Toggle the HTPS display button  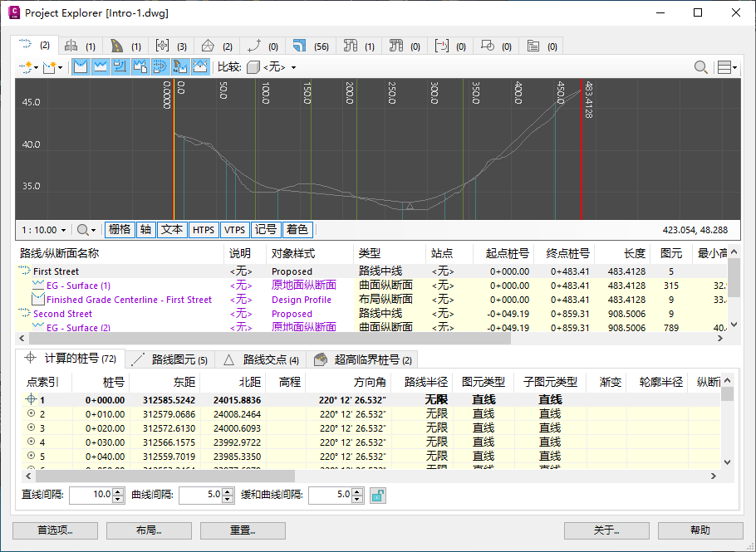(x=203, y=229)
